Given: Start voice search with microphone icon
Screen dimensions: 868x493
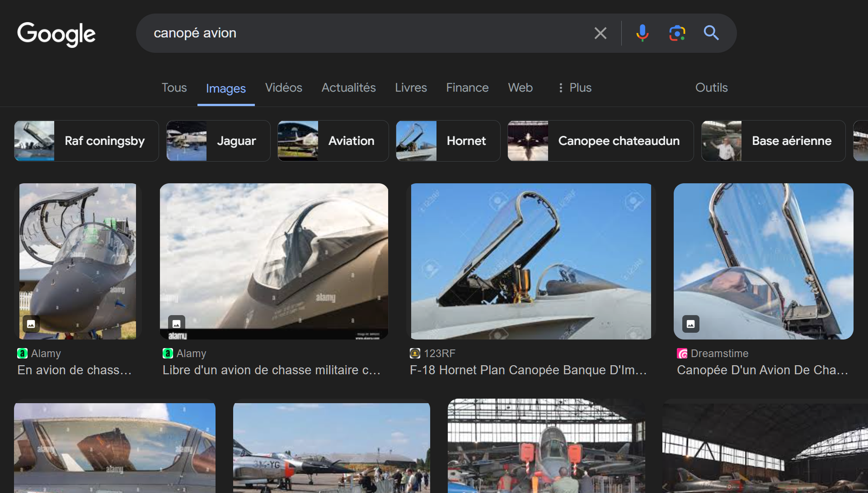Looking at the screenshot, I should pyautogui.click(x=642, y=33).
